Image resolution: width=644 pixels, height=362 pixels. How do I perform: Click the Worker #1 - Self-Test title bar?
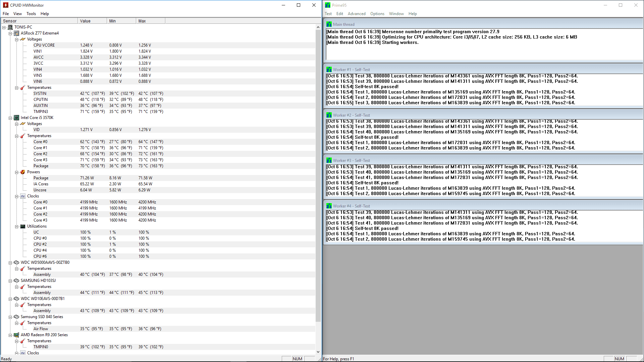tap(483, 70)
